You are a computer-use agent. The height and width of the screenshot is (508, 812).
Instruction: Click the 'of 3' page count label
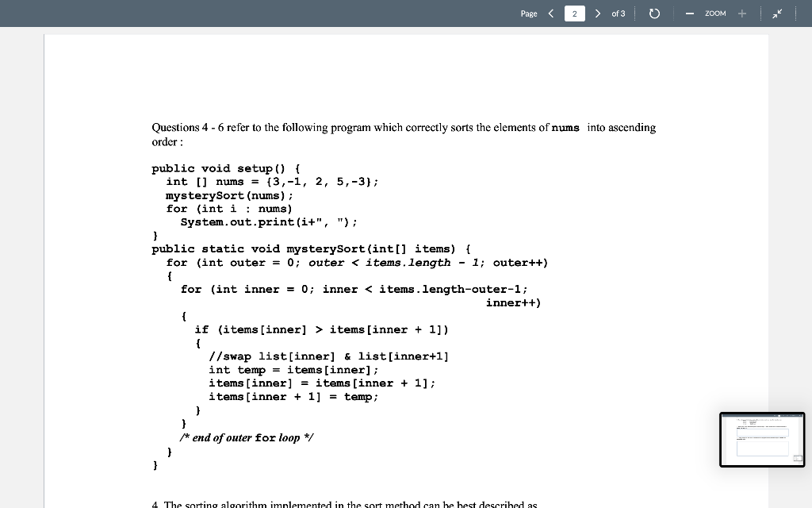click(x=617, y=13)
